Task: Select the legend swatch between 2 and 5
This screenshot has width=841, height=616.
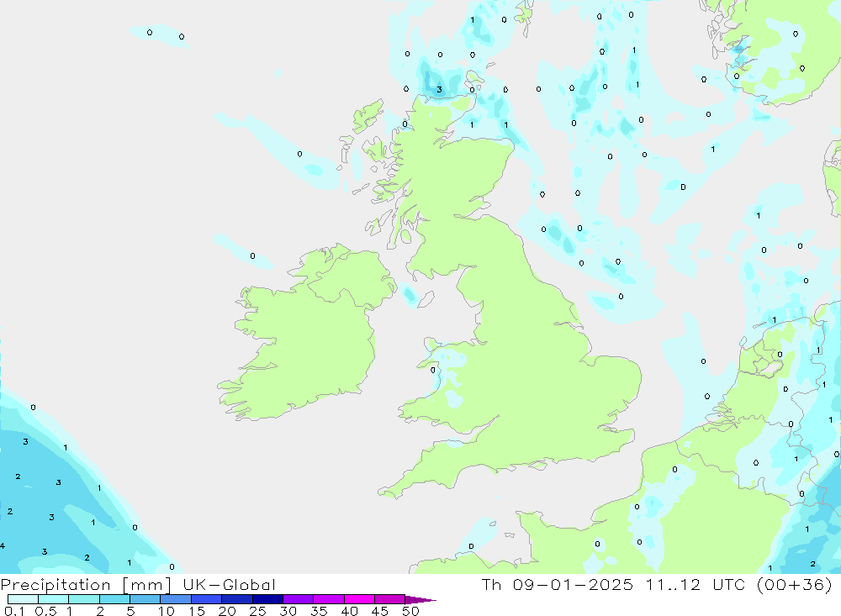Action: click(114, 599)
